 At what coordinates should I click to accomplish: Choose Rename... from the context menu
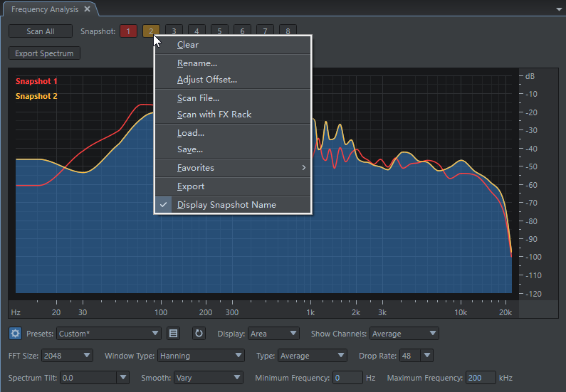click(x=233, y=63)
